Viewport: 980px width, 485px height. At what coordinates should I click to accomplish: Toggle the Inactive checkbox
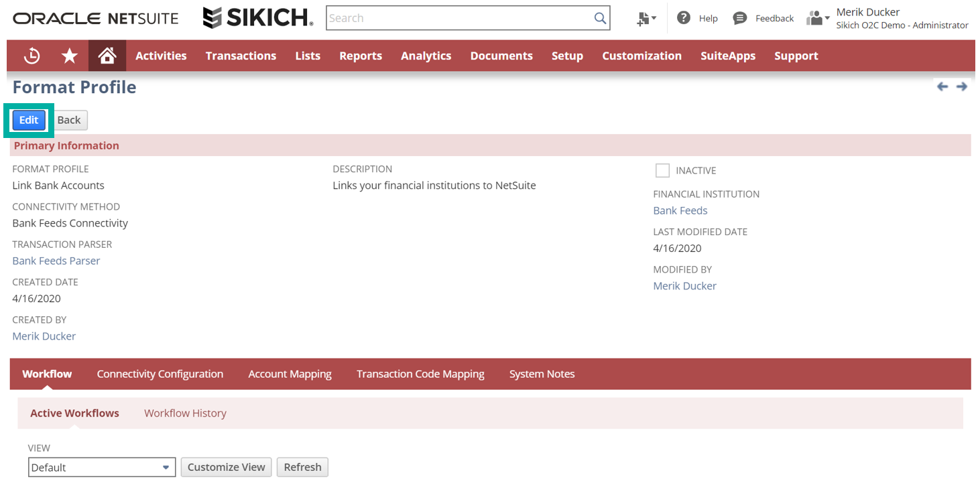(662, 171)
